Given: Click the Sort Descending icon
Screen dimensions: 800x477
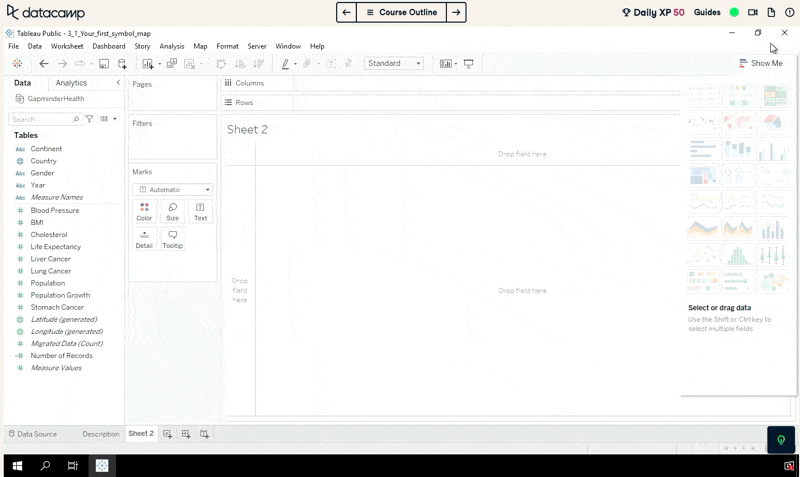Looking at the screenshot, I should pyautogui.click(x=259, y=64).
